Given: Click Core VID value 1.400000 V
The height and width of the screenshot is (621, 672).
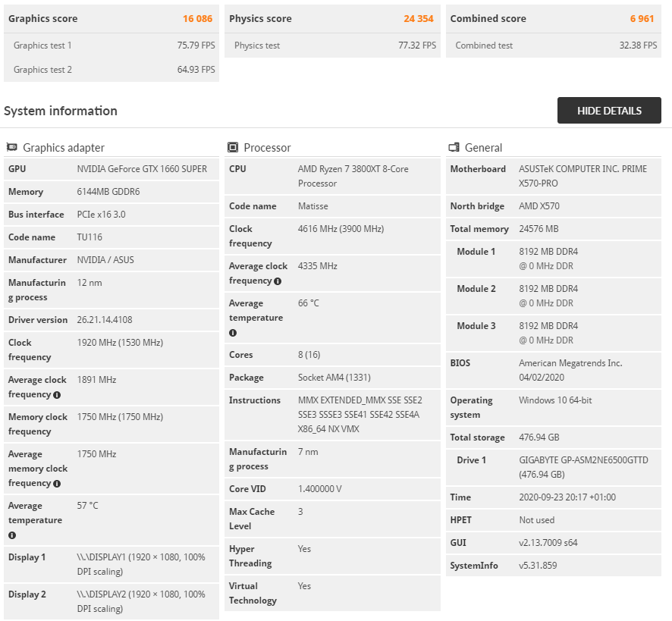Looking at the screenshot, I should (320, 489).
